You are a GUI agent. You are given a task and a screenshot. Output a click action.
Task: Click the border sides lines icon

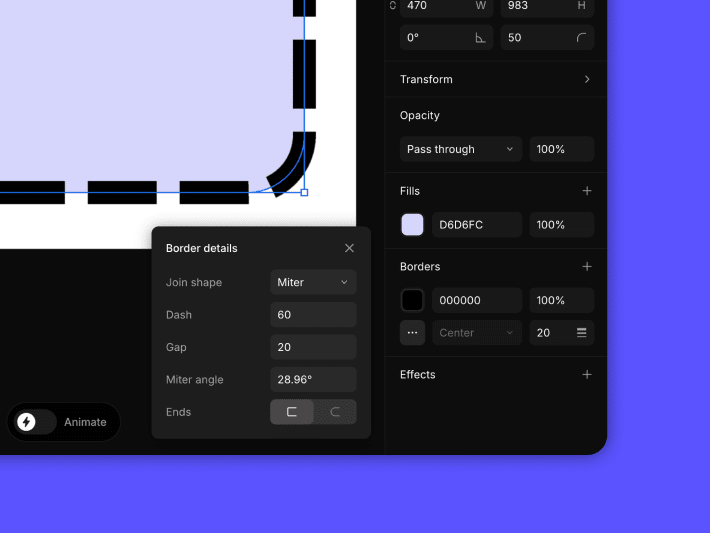pos(582,333)
